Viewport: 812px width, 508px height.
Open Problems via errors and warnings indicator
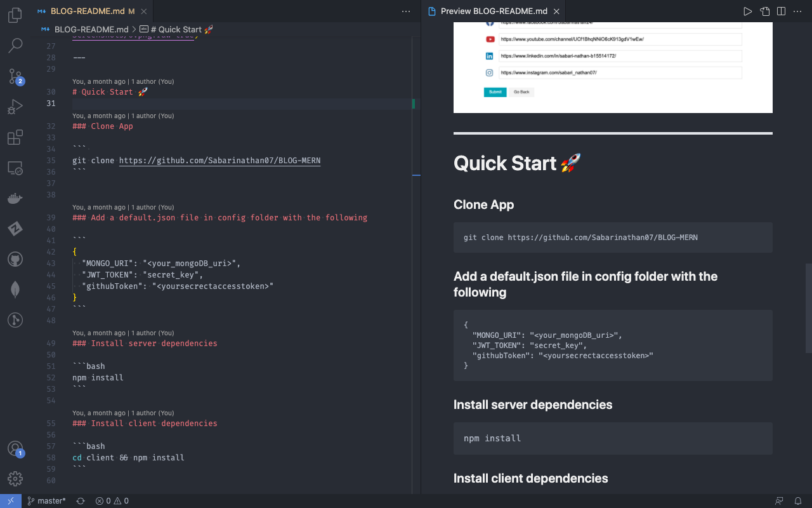click(x=112, y=501)
